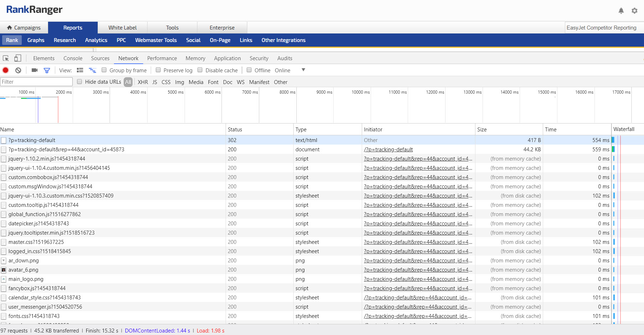Image resolution: width=644 pixels, height=335 pixels.
Task: Sort requests by the Size column header
Action: click(x=482, y=130)
